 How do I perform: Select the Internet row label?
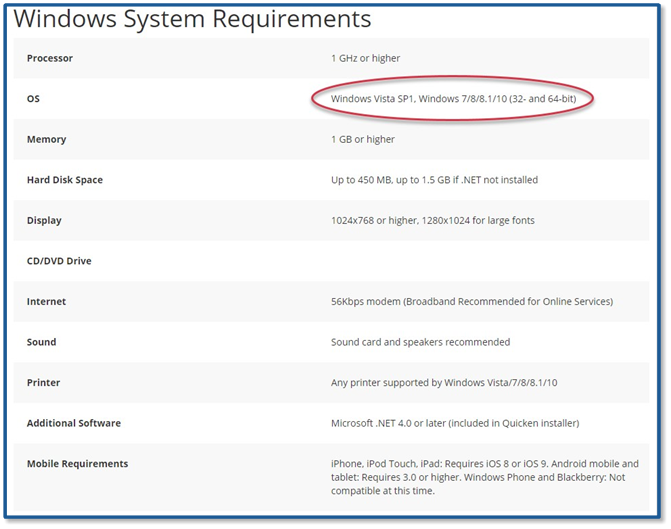[x=46, y=301]
